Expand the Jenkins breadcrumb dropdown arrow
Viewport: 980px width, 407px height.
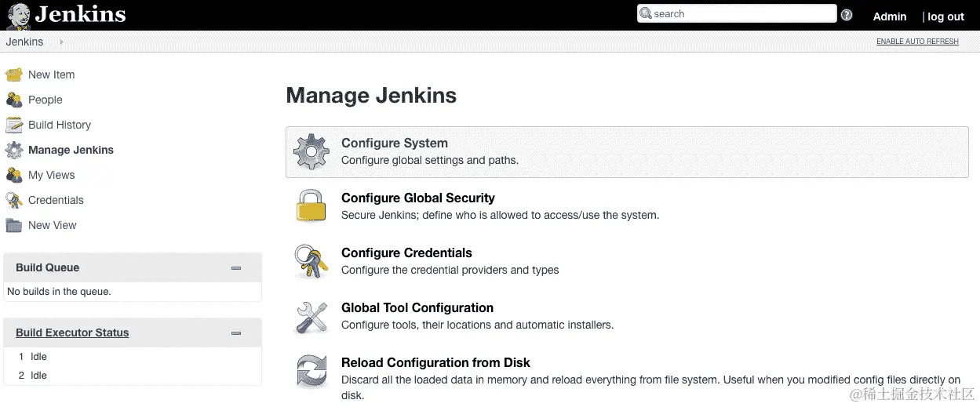(x=62, y=42)
